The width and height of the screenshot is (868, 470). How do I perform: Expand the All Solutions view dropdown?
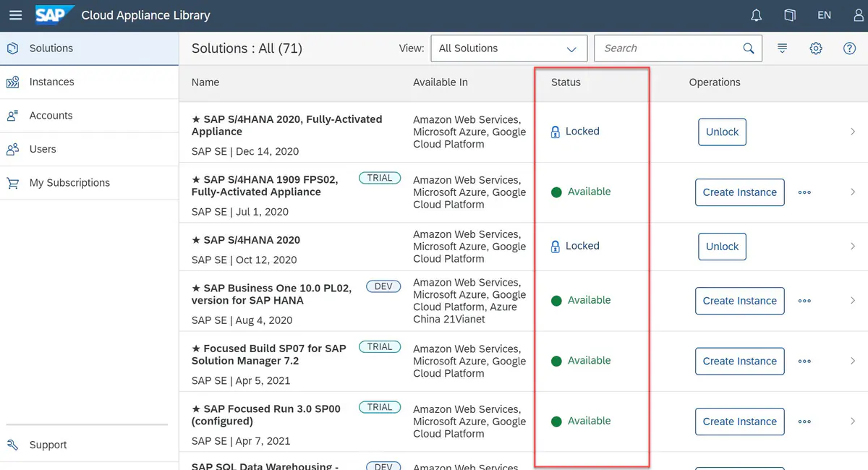pyautogui.click(x=509, y=48)
